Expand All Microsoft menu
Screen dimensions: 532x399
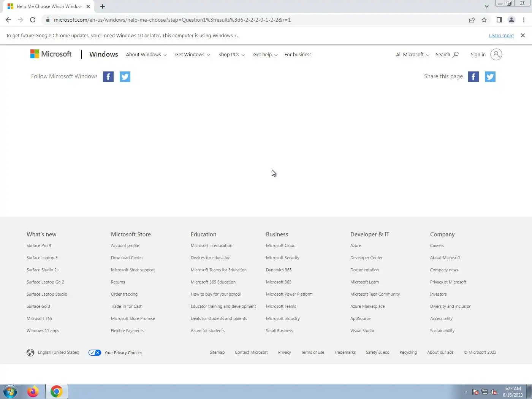(413, 54)
